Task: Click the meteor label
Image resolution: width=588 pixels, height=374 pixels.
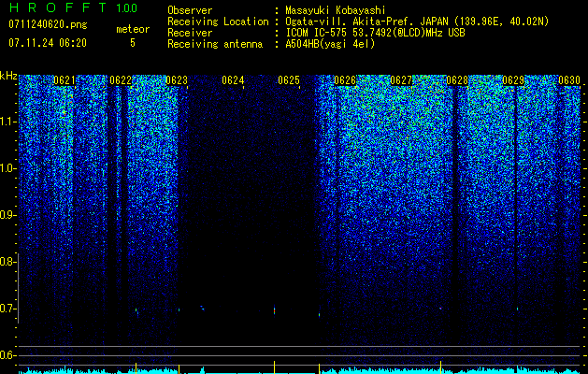Action: click(x=133, y=29)
